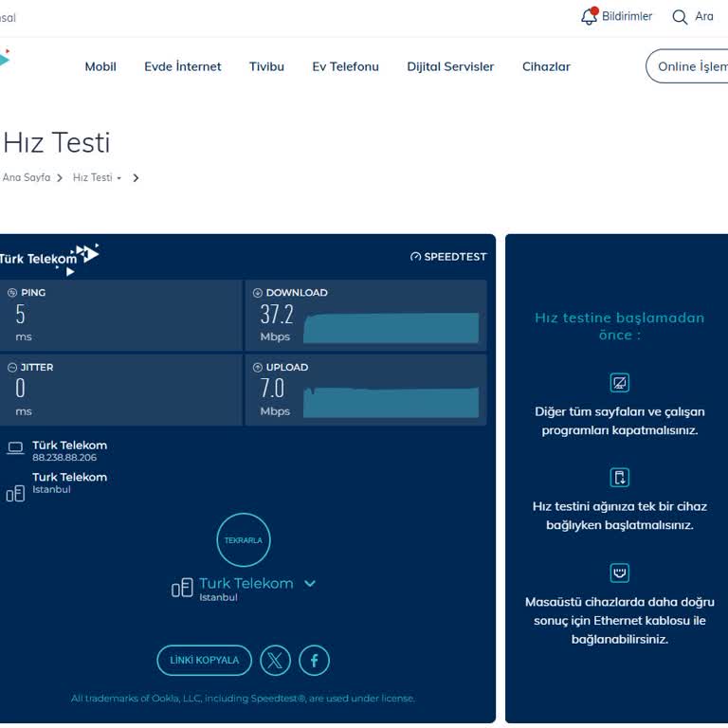Click the close-programs monitor icon
Viewport: 728px width, 728px height.
pyautogui.click(x=619, y=383)
